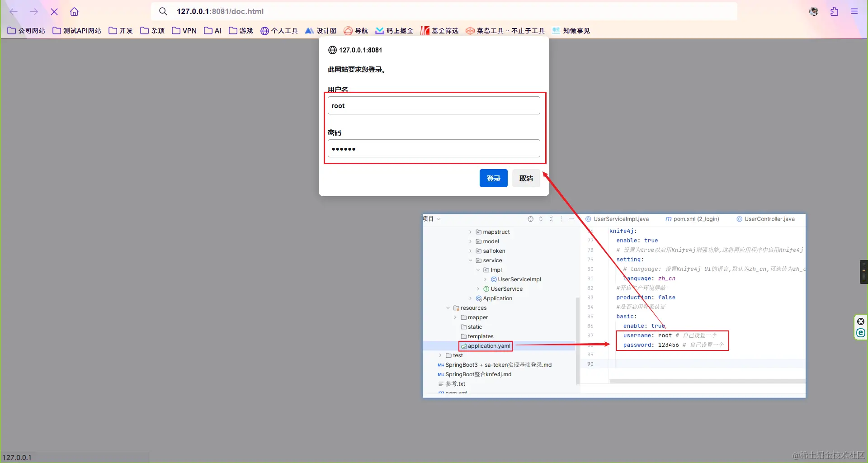Open the 设计图 bookmark
Image resolution: width=868 pixels, height=463 pixels.
(321, 31)
